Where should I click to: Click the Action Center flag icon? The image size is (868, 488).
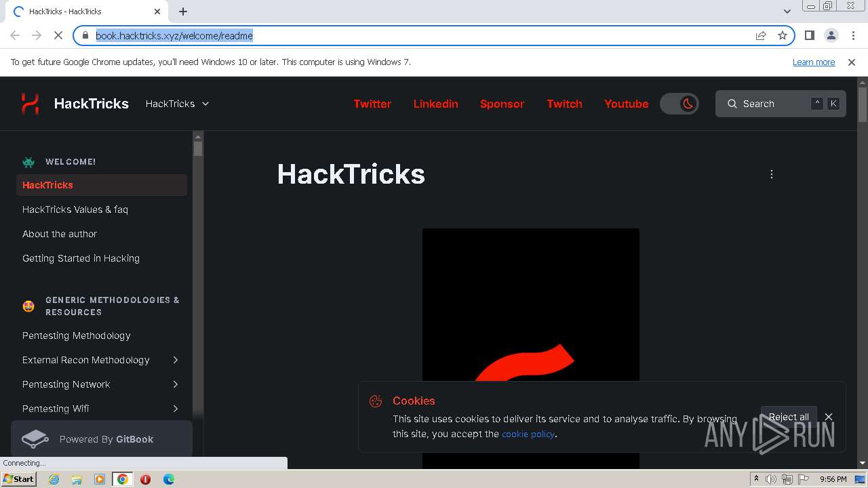click(x=803, y=479)
